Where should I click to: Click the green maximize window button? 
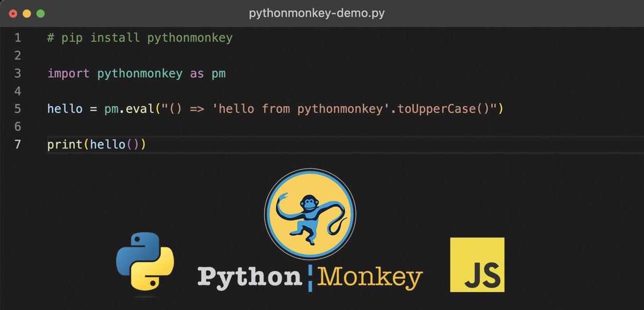pos(41,13)
